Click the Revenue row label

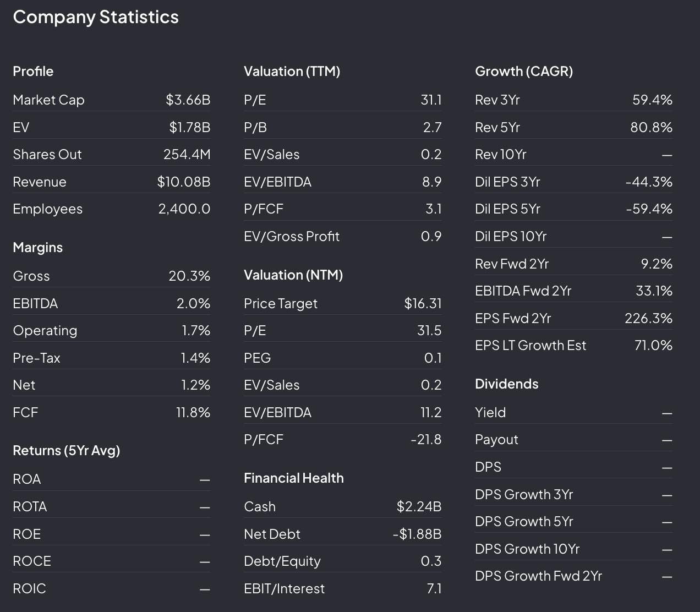[x=40, y=182]
